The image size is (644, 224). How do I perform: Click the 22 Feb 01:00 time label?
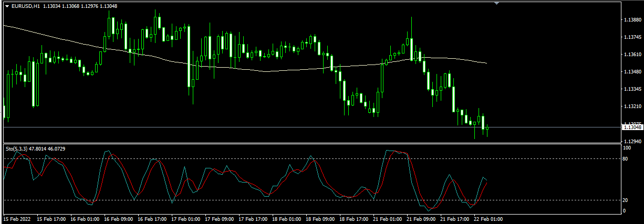[x=489, y=219]
